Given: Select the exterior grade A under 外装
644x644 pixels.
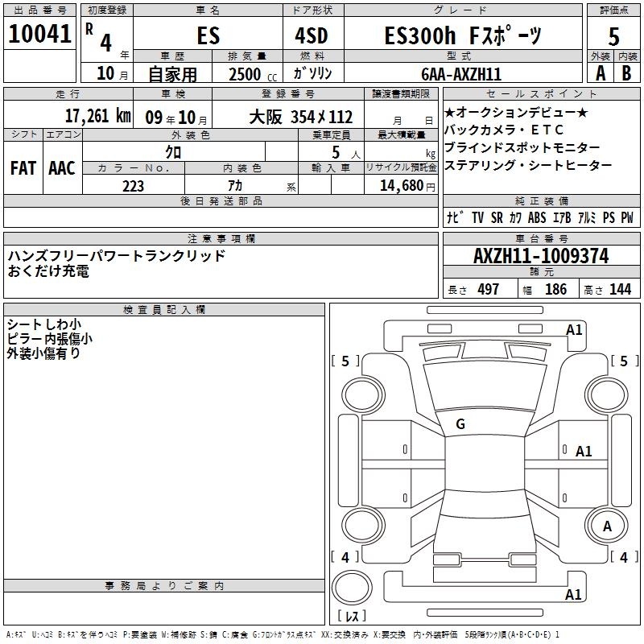Looking at the screenshot, I should [x=601, y=73].
